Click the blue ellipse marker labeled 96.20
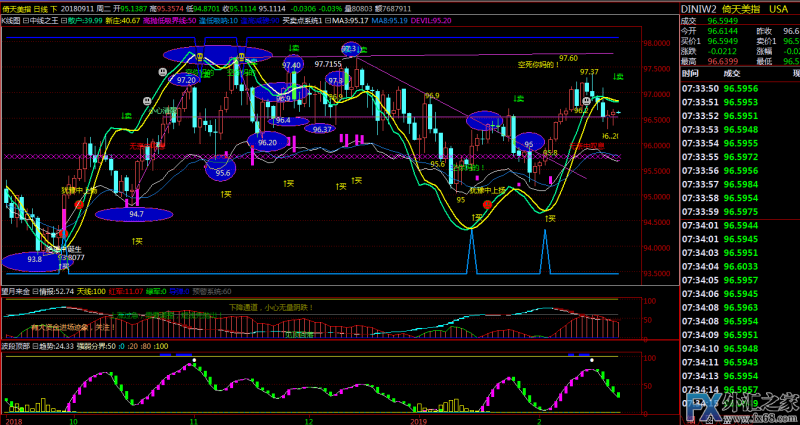This screenshot has width=800, height=425. click(x=267, y=142)
